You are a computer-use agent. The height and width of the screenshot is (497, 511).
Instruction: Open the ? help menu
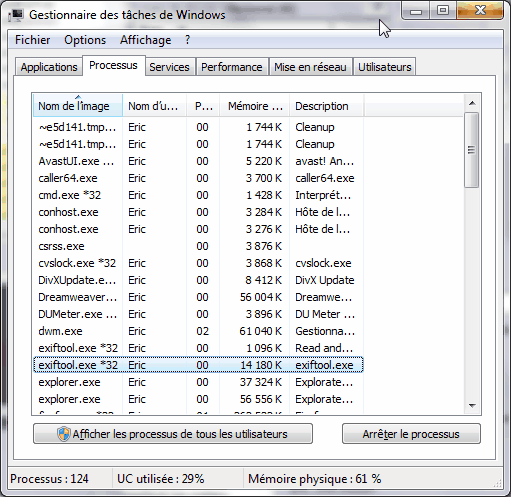point(187,40)
